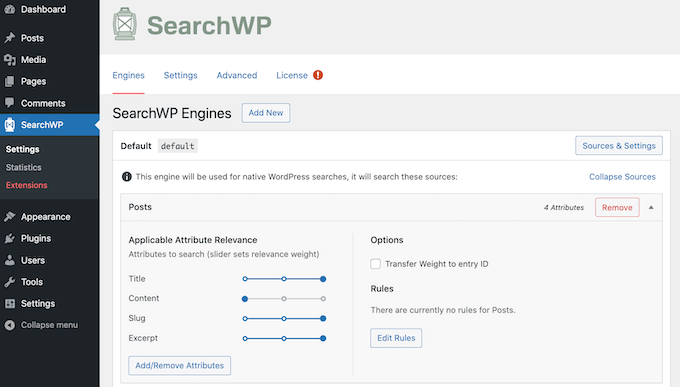Screen dimensions: 680x387
Task: Click the SearchWP lantern sidebar icon
Action: point(10,125)
